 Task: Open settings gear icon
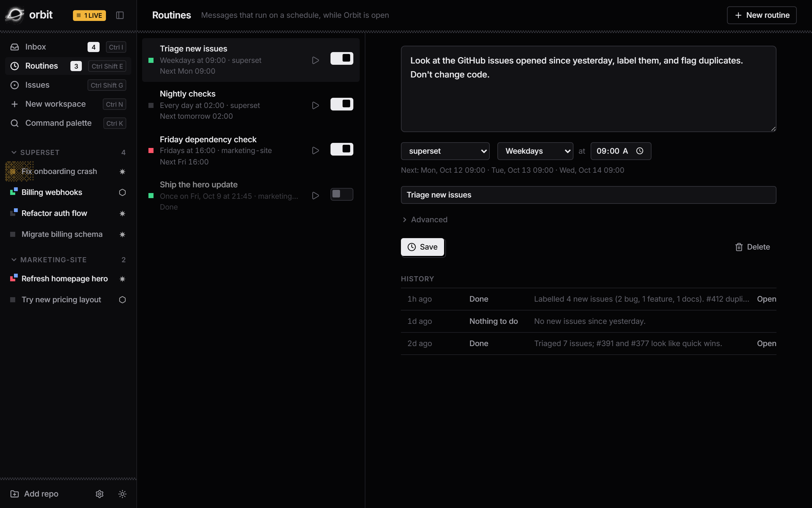tap(100, 493)
